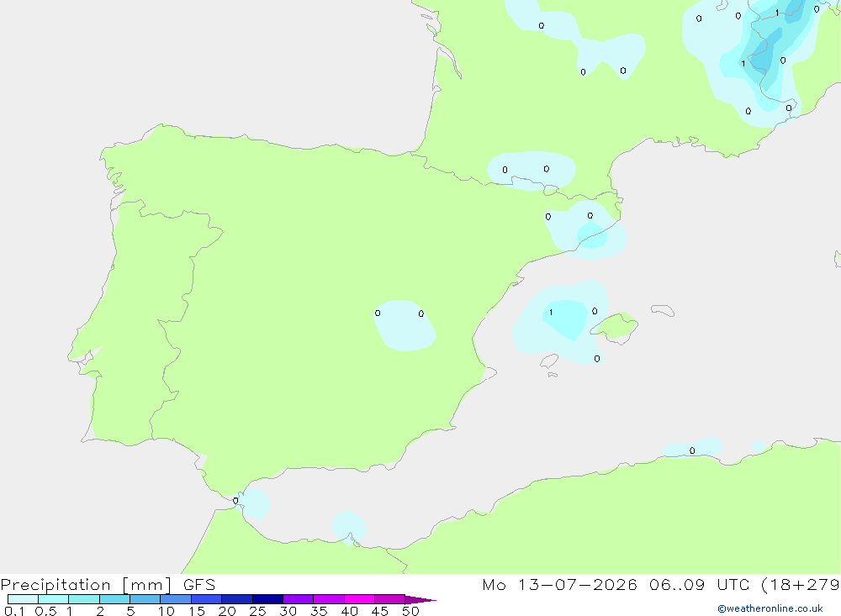Click the "40" legend scale label
This screenshot has height=616, width=841.
(x=349, y=611)
